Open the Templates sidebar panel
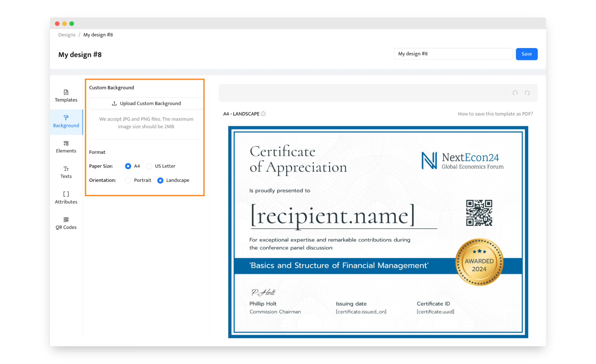 pyautogui.click(x=66, y=96)
